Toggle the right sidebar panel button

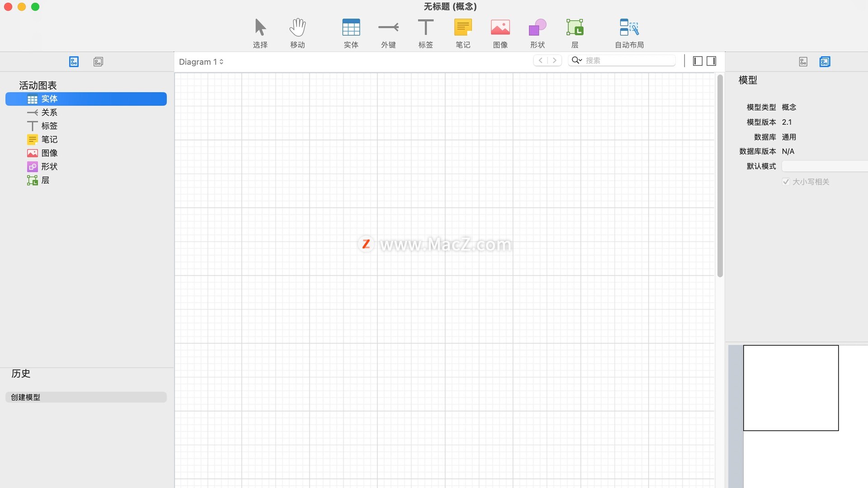[x=711, y=61]
